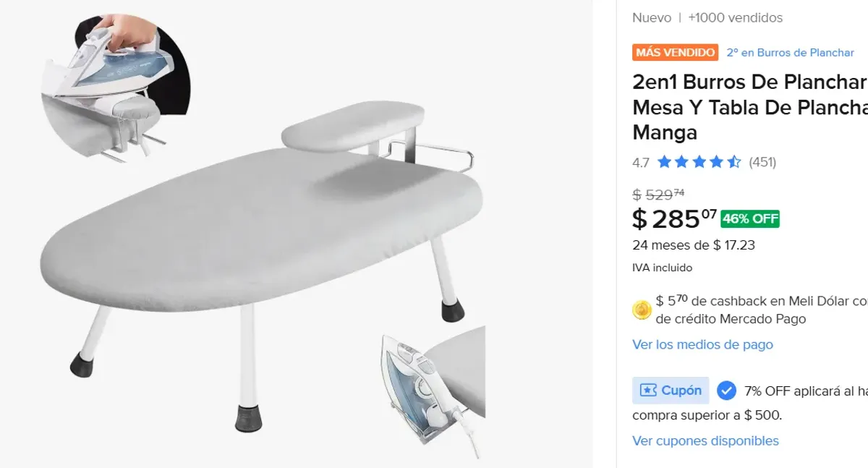Click the 24 meses de $17.23 text
Viewport: 868px width, 468px height.
coord(694,245)
